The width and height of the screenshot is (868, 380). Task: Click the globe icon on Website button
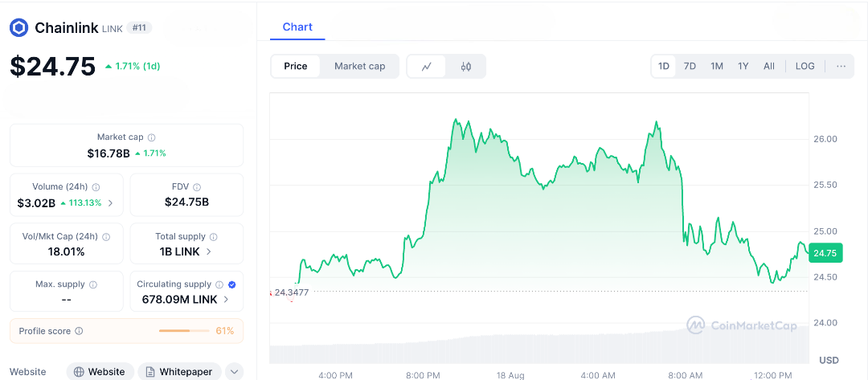[x=79, y=372]
